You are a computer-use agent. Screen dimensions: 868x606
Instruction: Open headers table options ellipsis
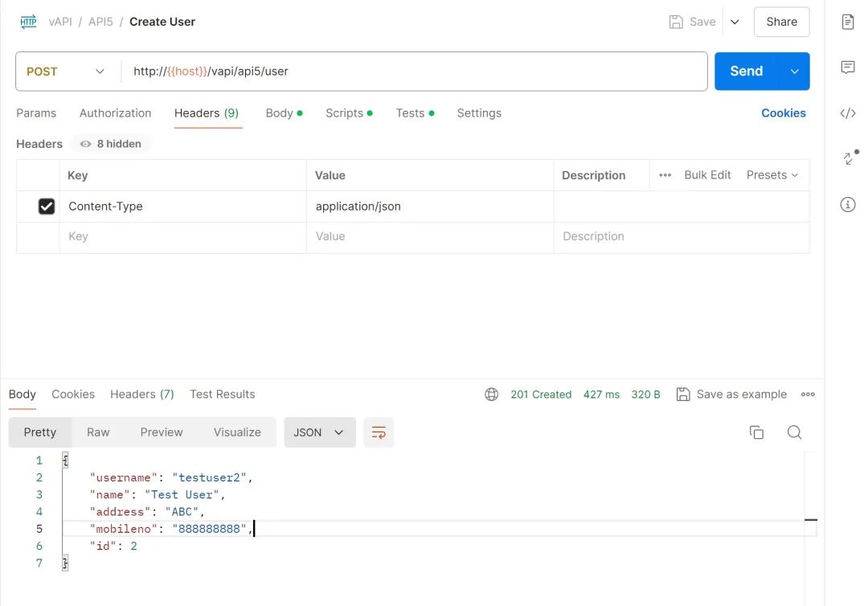click(x=665, y=175)
